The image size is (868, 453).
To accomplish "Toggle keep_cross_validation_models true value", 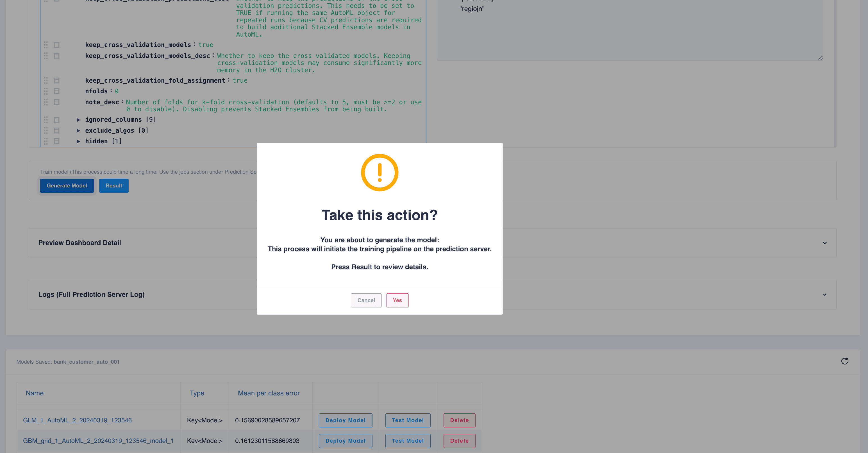I will click(206, 45).
